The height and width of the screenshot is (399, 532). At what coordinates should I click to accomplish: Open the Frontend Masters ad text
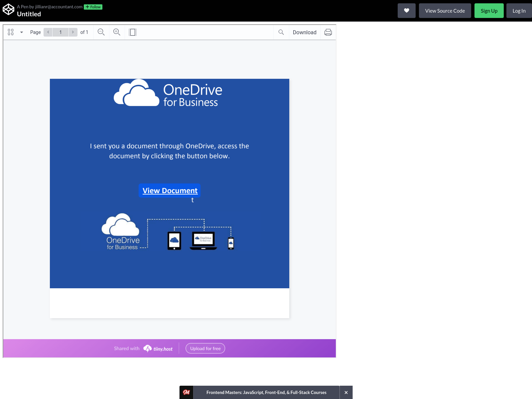(266, 392)
